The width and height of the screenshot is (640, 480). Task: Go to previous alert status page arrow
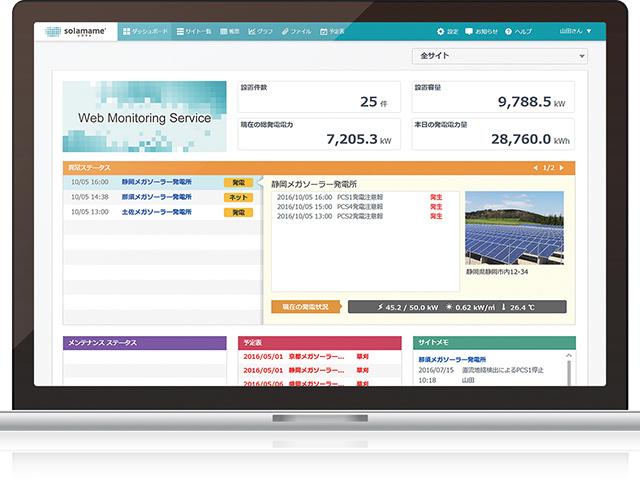coord(536,168)
